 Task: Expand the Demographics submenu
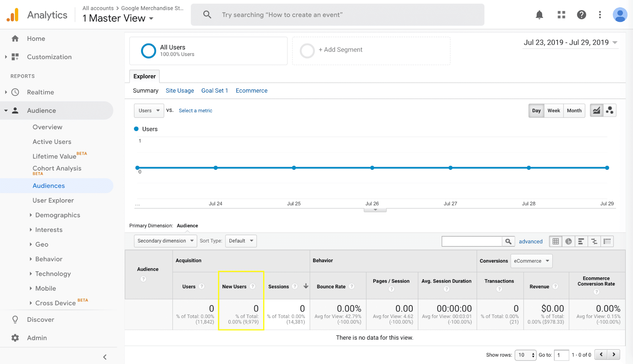[58, 215]
